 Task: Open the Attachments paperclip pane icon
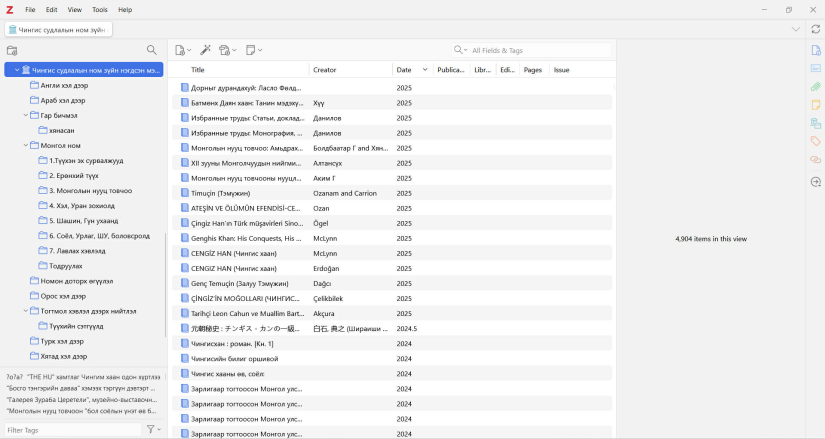pyautogui.click(x=816, y=87)
